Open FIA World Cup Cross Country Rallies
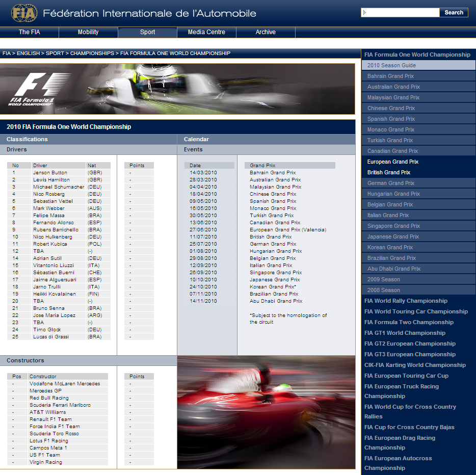 [x=410, y=412]
